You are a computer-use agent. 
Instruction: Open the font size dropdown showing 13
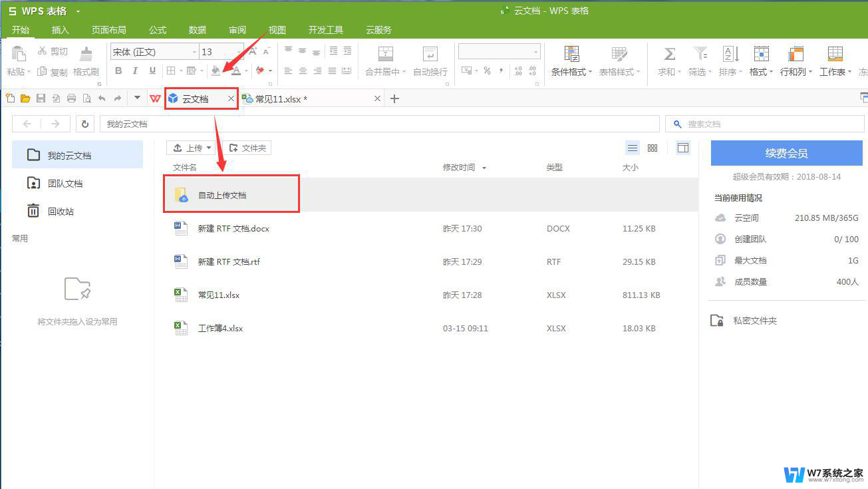(239, 52)
